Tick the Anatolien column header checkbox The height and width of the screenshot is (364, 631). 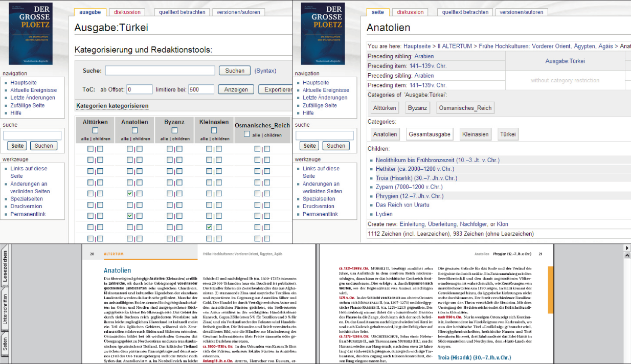[x=134, y=130]
